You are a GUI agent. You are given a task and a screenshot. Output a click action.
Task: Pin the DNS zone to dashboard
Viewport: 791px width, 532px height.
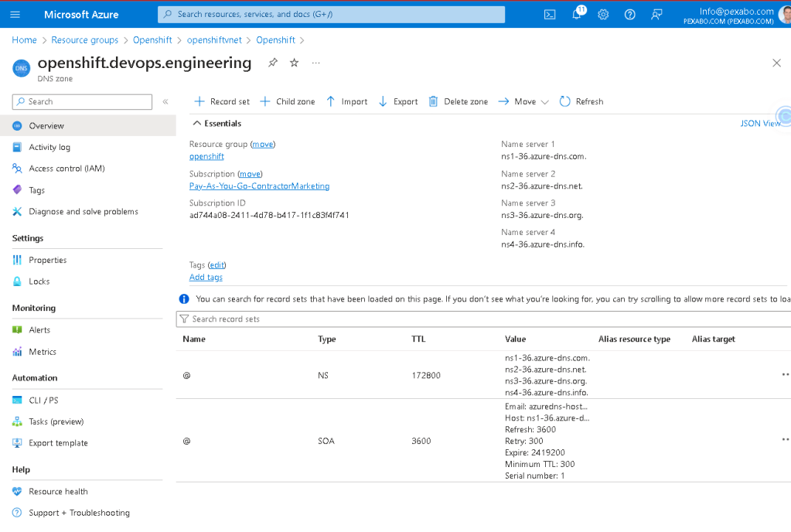(273, 63)
